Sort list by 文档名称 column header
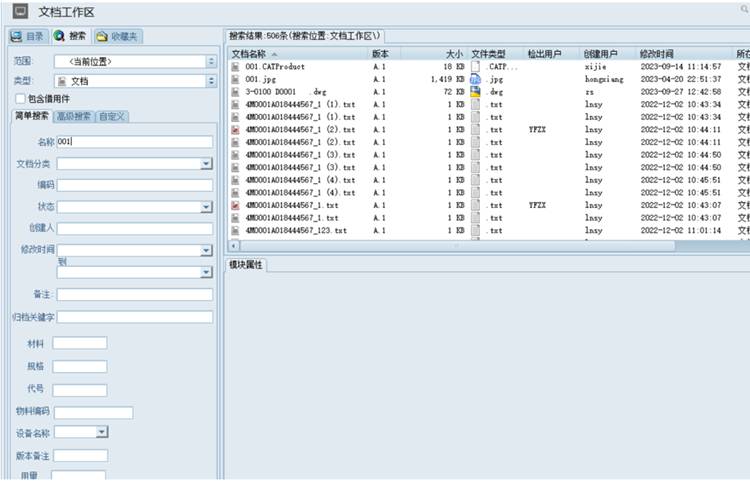Screen dimensions: 750x481 (250, 53)
